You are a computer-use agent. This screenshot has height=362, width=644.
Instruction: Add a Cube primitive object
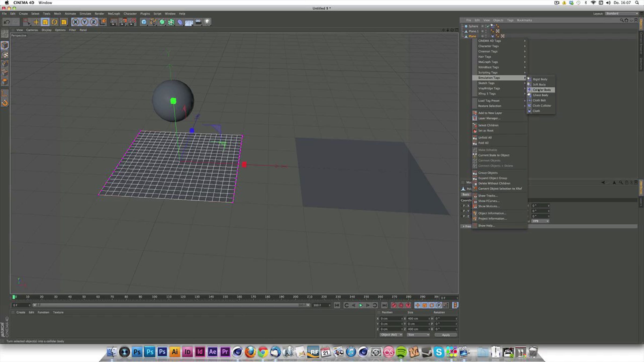(x=144, y=22)
